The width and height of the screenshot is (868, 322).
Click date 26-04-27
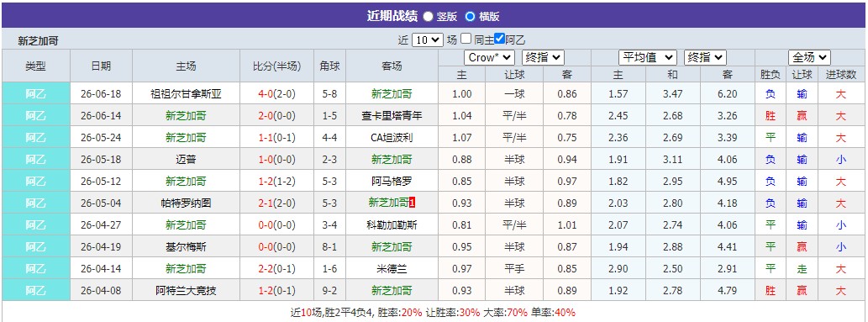101,225
